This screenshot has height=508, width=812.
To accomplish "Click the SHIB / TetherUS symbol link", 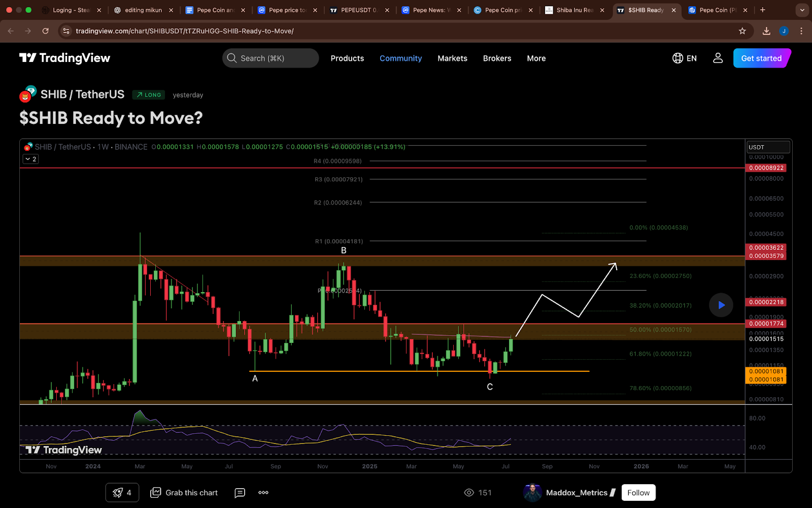I will point(82,94).
